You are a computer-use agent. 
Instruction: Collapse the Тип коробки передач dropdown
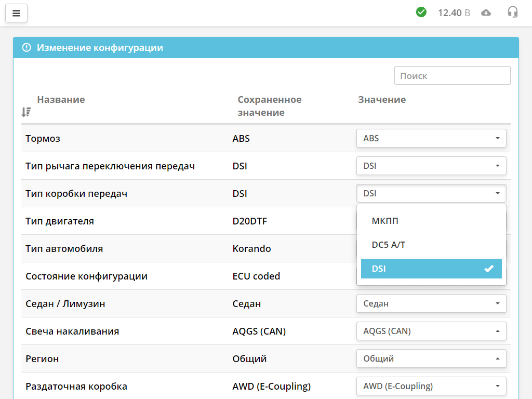click(431, 193)
